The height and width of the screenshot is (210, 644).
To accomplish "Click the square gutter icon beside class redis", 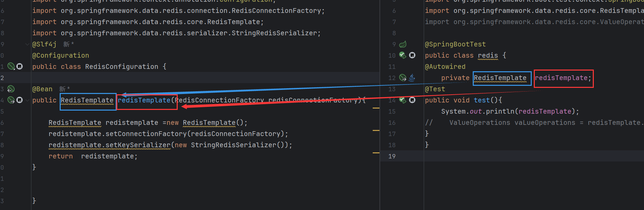I will (412, 55).
